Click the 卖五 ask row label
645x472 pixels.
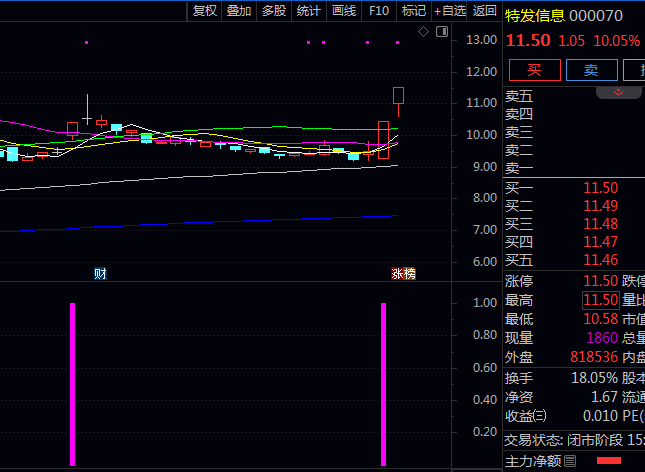coord(519,96)
